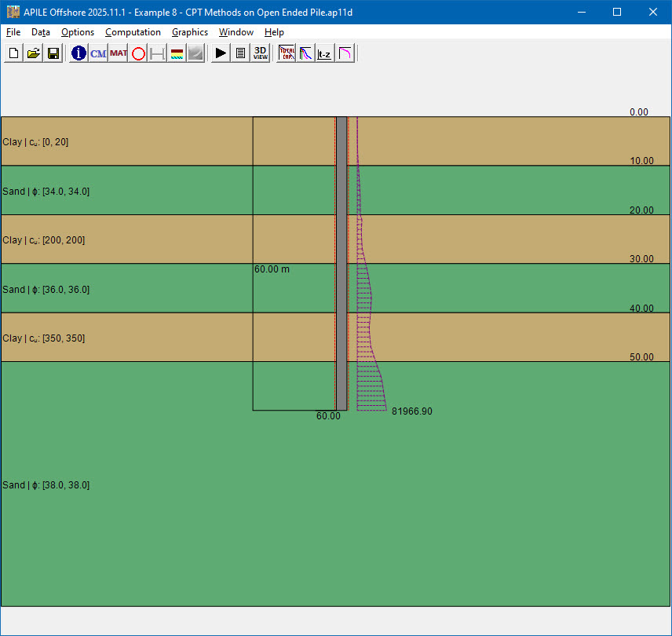Screen dimensions: 672x636
Task: Show the Total Capacity plot icon
Action: coord(287,53)
